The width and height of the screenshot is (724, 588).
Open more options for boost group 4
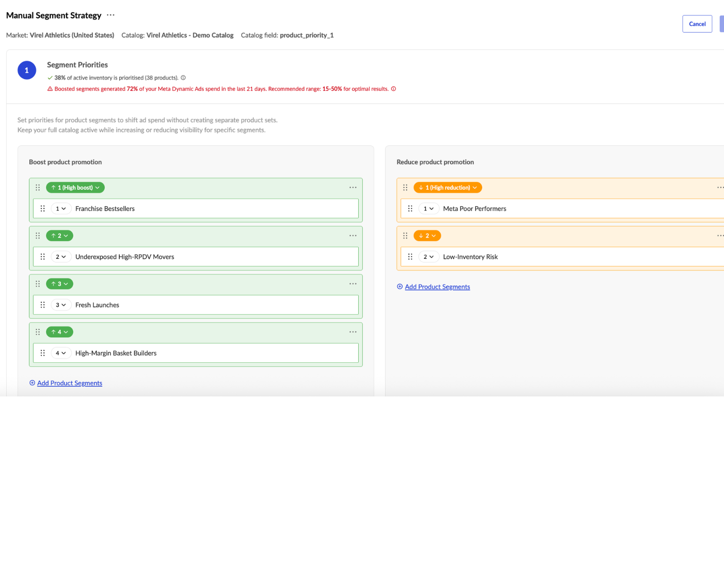click(353, 332)
